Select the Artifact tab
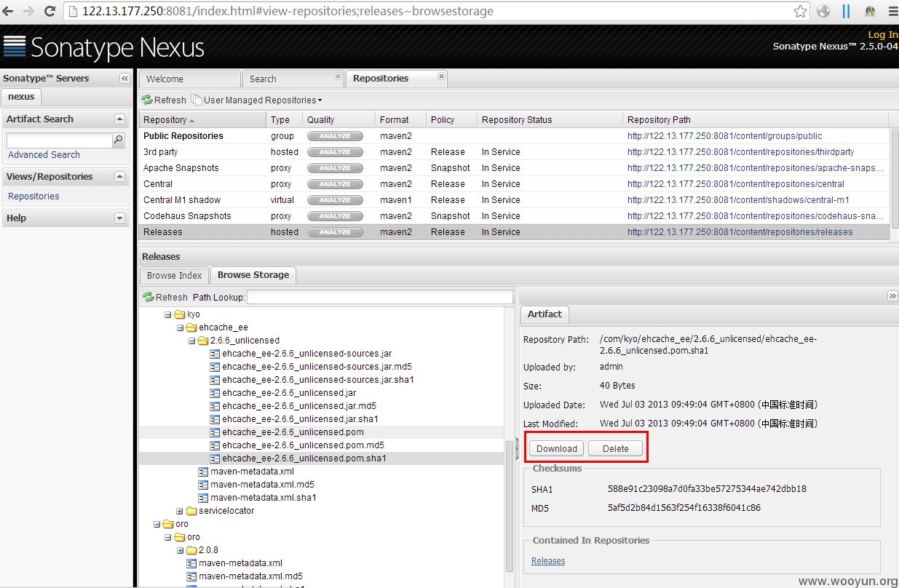 544,314
